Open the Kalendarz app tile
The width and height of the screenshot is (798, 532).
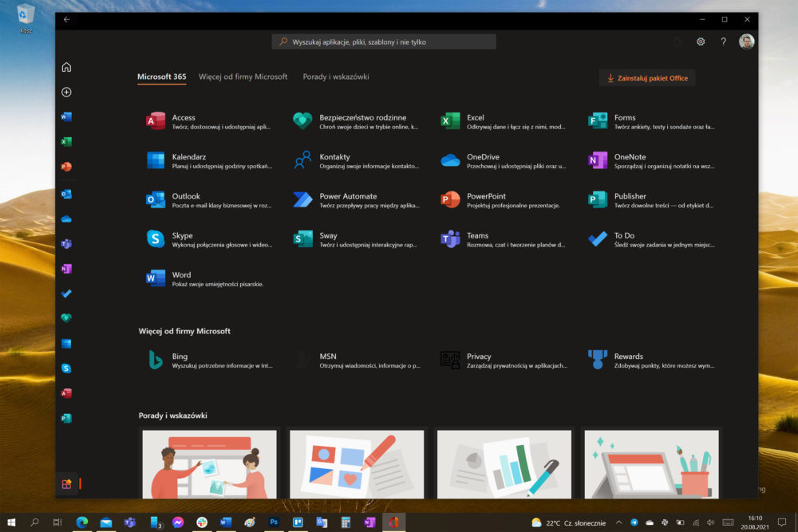tap(208, 161)
